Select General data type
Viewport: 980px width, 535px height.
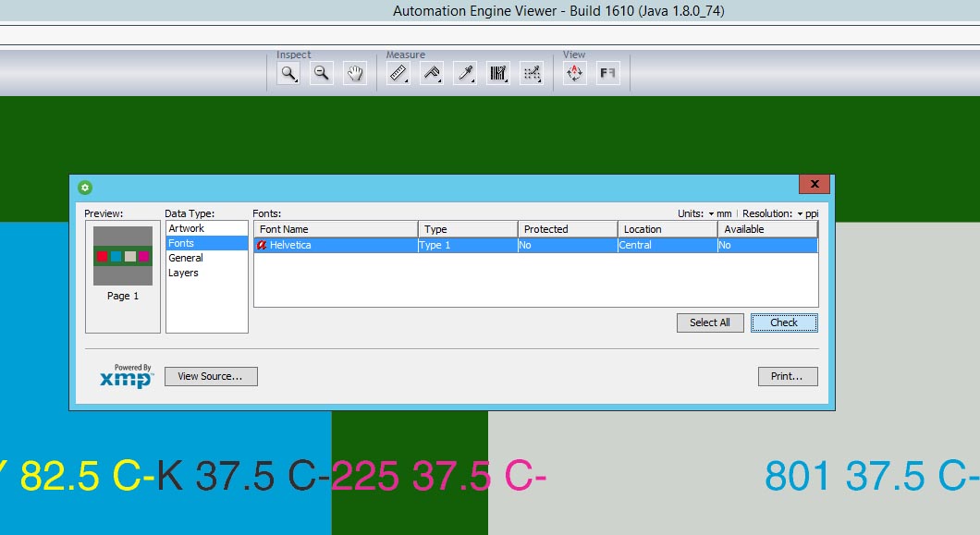click(207, 258)
